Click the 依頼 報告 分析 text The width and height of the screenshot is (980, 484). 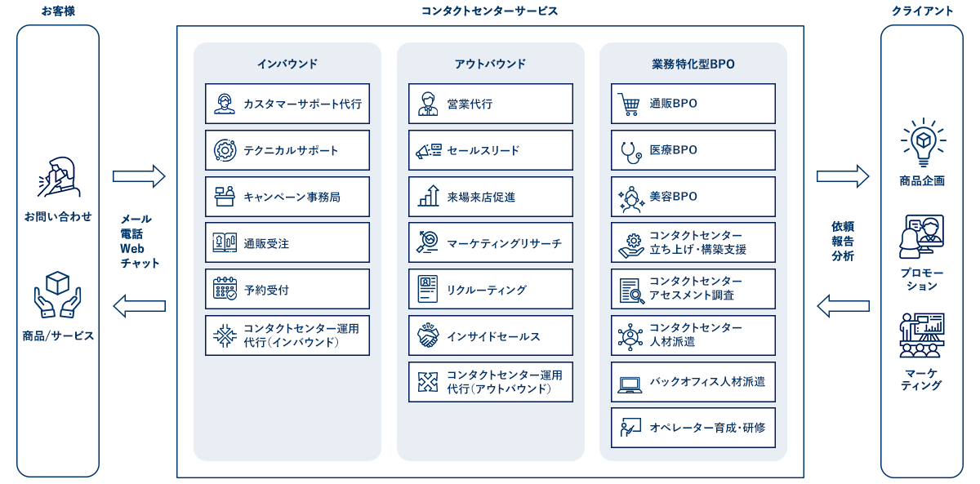(843, 242)
